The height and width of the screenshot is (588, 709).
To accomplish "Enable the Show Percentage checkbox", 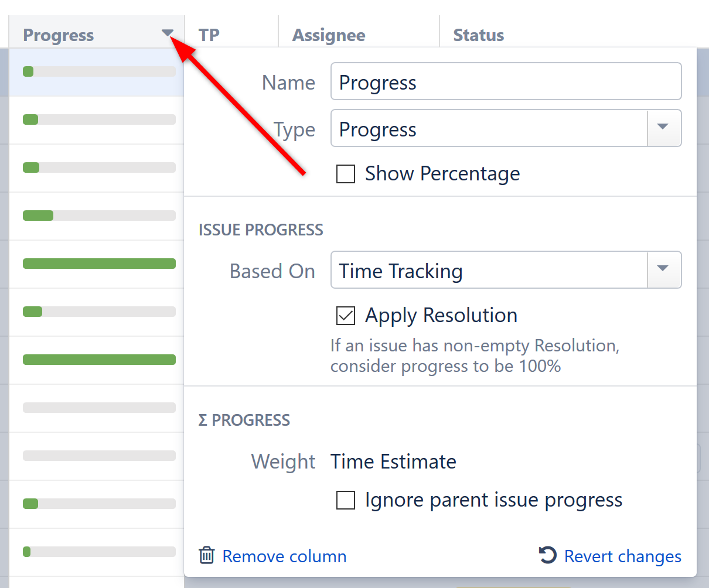I will (x=346, y=174).
